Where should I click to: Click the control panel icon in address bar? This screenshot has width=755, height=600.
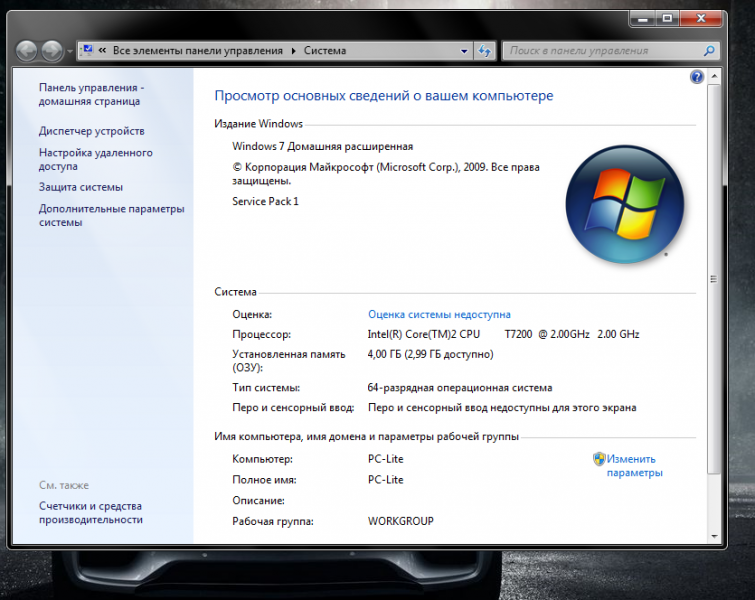[x=86, y=50]
